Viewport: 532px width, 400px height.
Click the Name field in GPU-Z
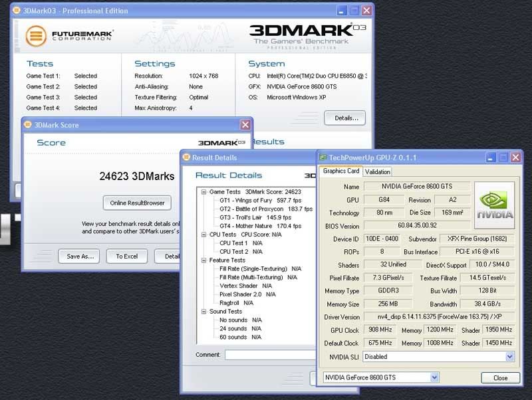click(417, 186)
